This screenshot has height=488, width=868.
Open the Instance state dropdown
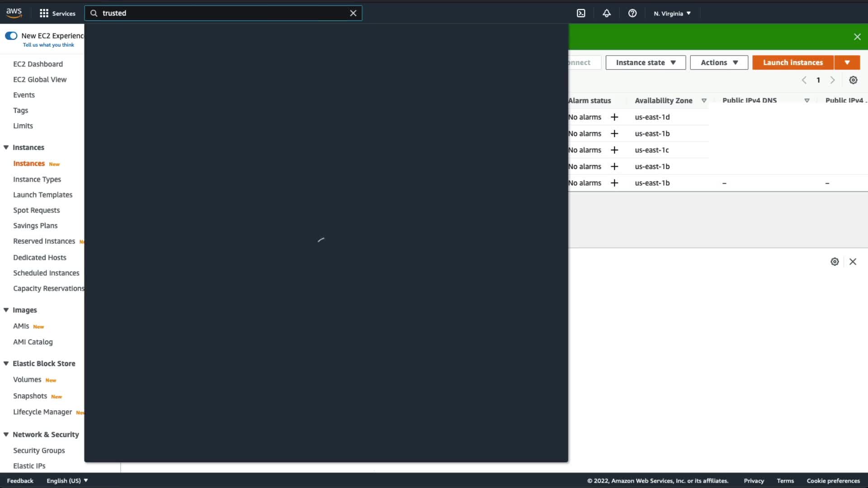pyautogui.click(x=646, y=62)
